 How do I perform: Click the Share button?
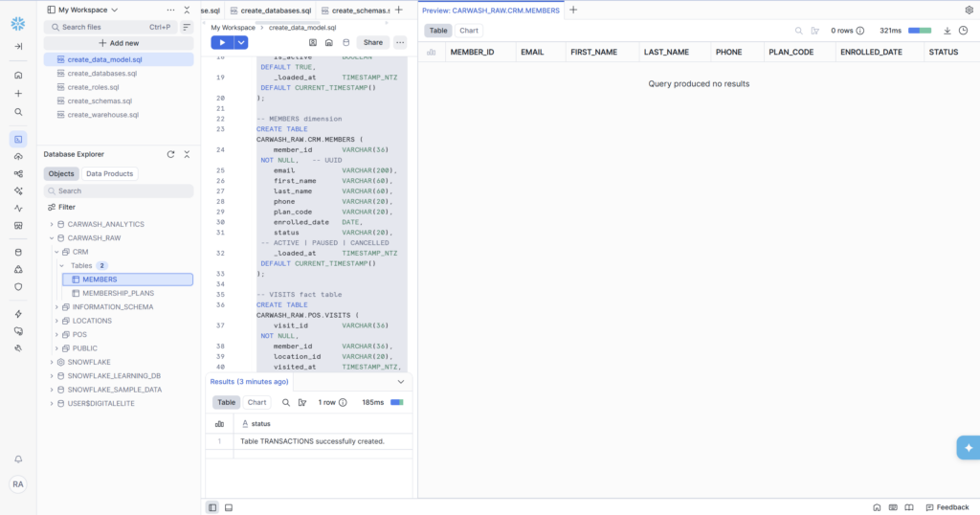pos(372,42)
